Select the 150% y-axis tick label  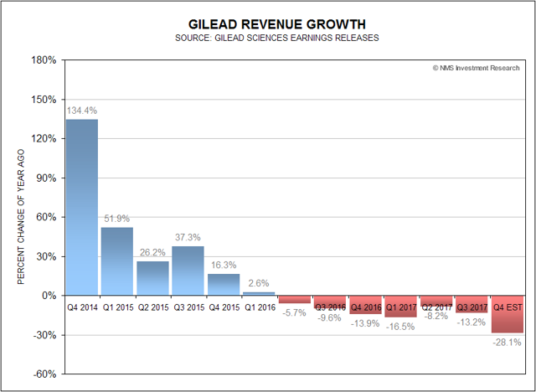pos(44,100)
